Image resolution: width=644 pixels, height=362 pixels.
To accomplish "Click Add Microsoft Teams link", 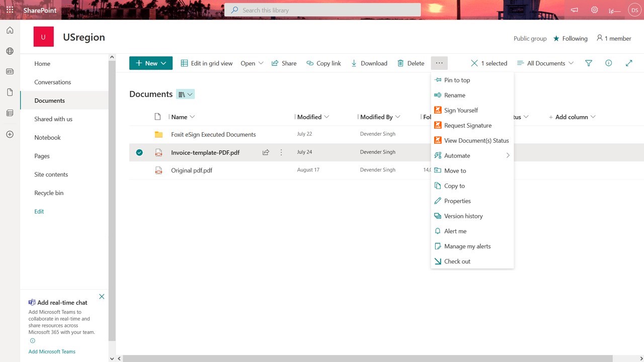I will coord(52,351).
